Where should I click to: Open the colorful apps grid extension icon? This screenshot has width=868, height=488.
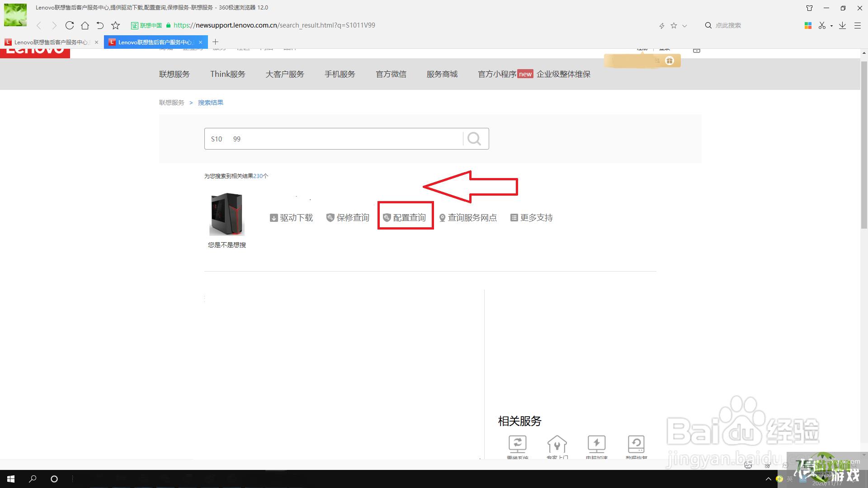click(808, 26)
